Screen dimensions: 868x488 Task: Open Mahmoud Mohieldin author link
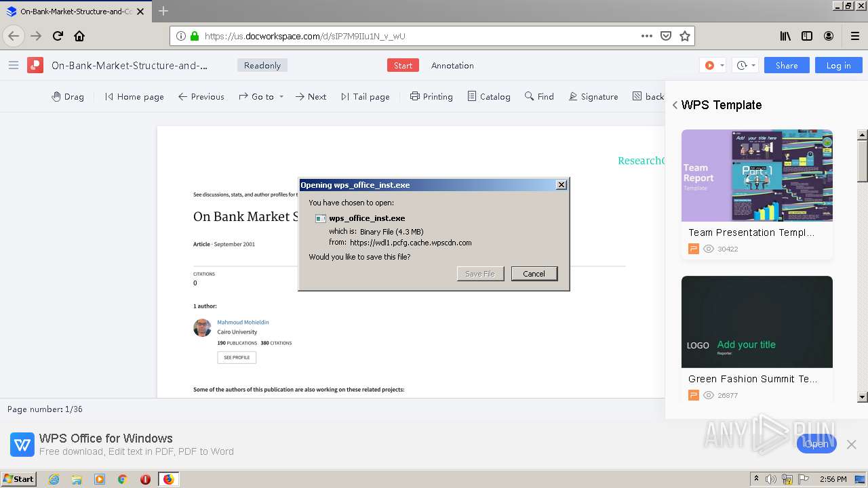(243, 322)
